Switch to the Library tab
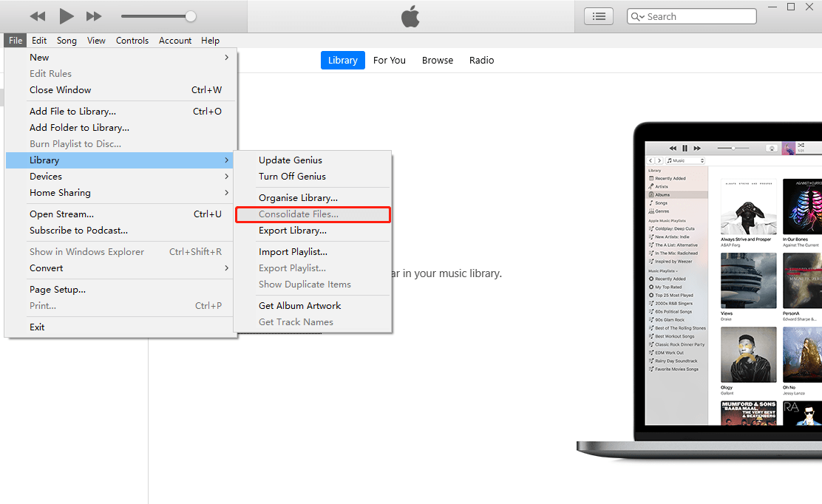This screenshot has width=822, height=504. coord(343,61)
